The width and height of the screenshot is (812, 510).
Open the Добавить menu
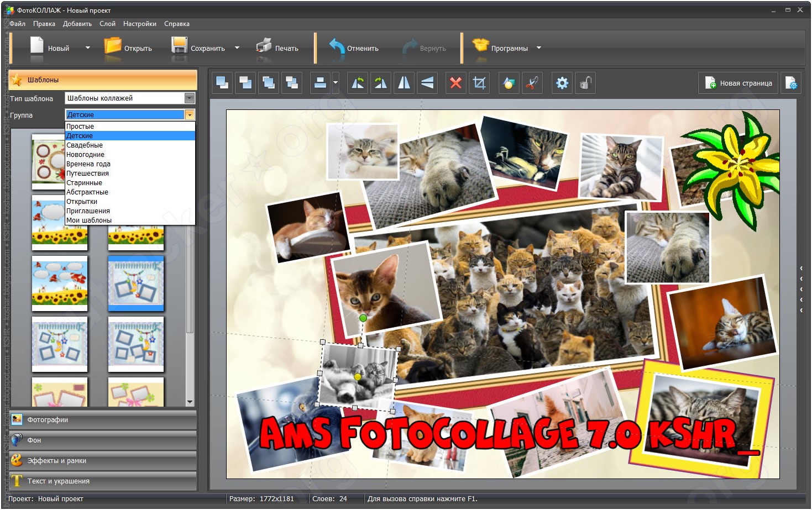(77, 24)
